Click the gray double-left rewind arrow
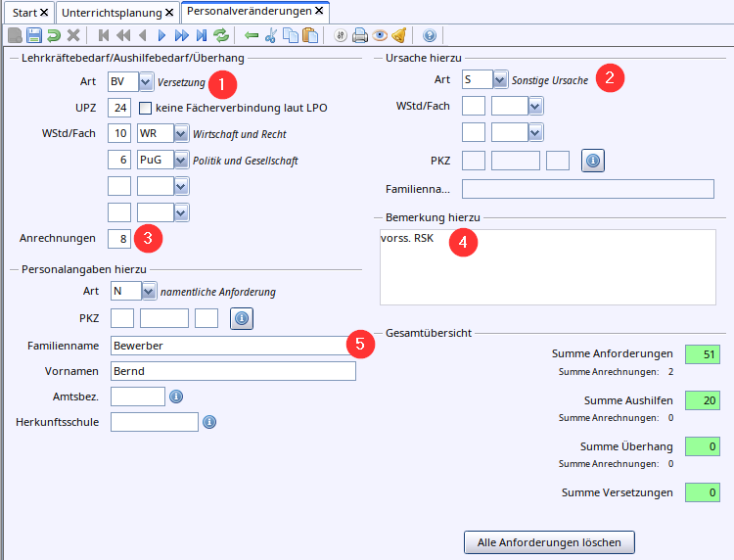Image resolution: width=734 pixels, height=560 pixels. tap(123, 35)
